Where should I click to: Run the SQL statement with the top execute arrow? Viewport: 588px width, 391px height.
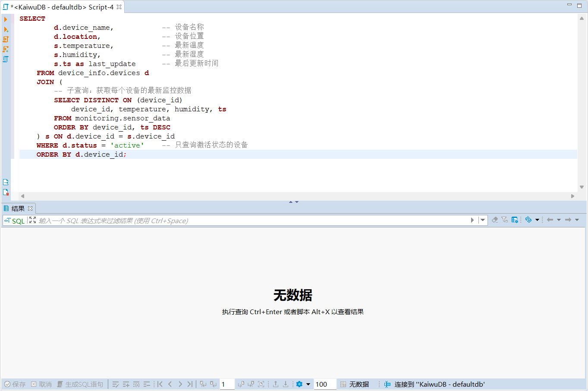(x=6, y=19)
